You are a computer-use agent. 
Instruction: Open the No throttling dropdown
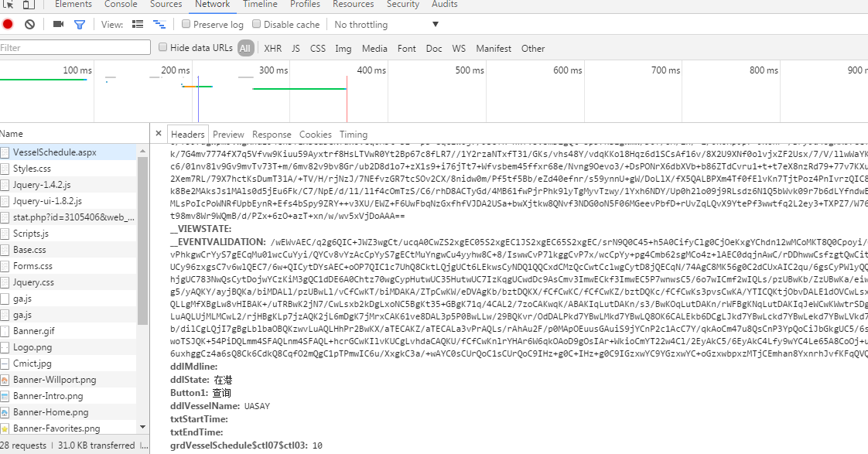click(386, 24)
